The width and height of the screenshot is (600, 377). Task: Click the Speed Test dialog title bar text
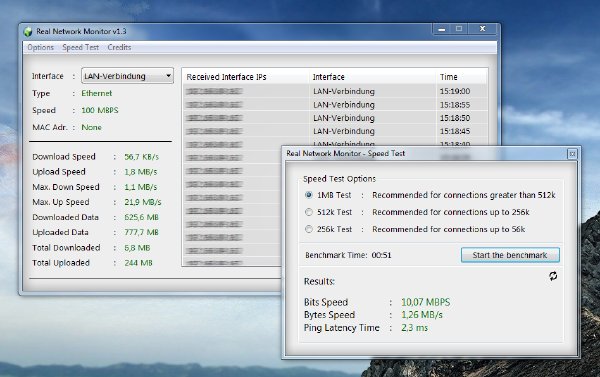pos(346,153)
